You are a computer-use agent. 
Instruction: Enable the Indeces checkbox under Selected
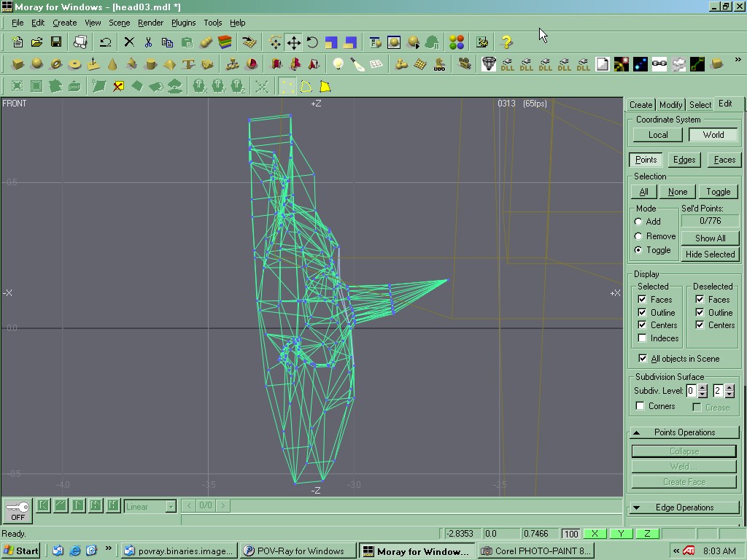642,338
